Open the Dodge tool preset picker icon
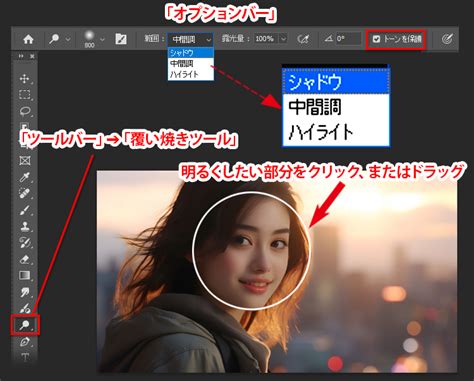Screen dimensions: 474x381 (x=54, y=39)
